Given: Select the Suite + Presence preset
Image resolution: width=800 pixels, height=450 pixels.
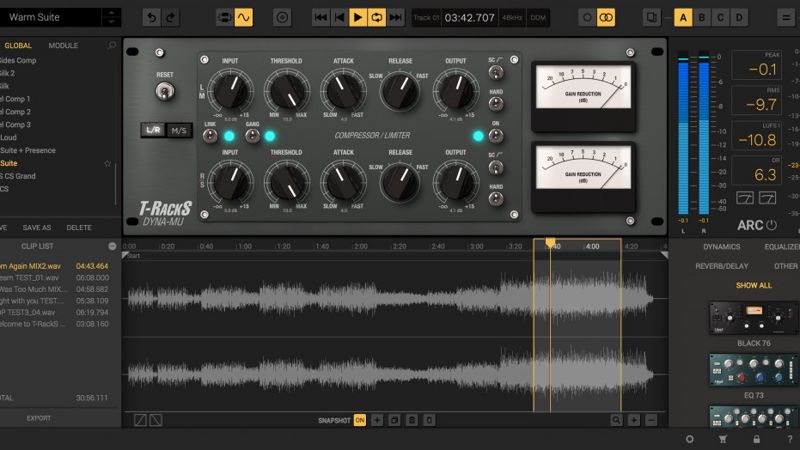Looking at the screenshot, I should point(28,151).
